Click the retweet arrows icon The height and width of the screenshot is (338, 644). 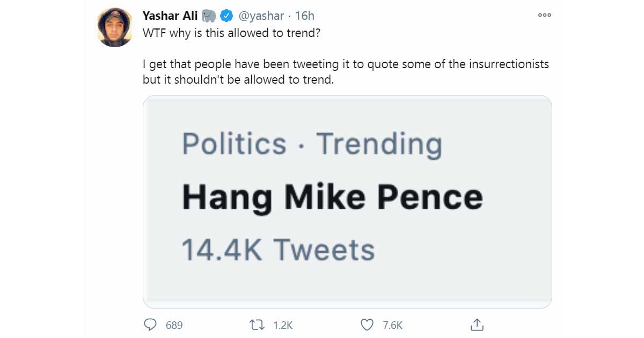pos(258,325)
